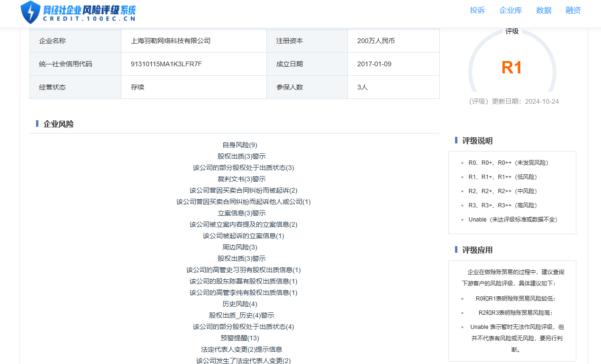Screen dimensions: 601x364
Task: Select 法定代表人变更(2)提示信息 entry
Action: pos(242,349)
